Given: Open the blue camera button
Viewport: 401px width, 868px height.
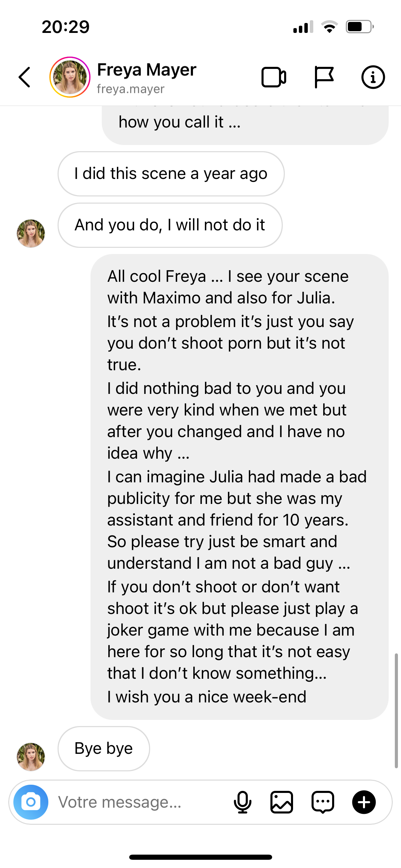Looking at the screenshot, I should coord(31,802).
